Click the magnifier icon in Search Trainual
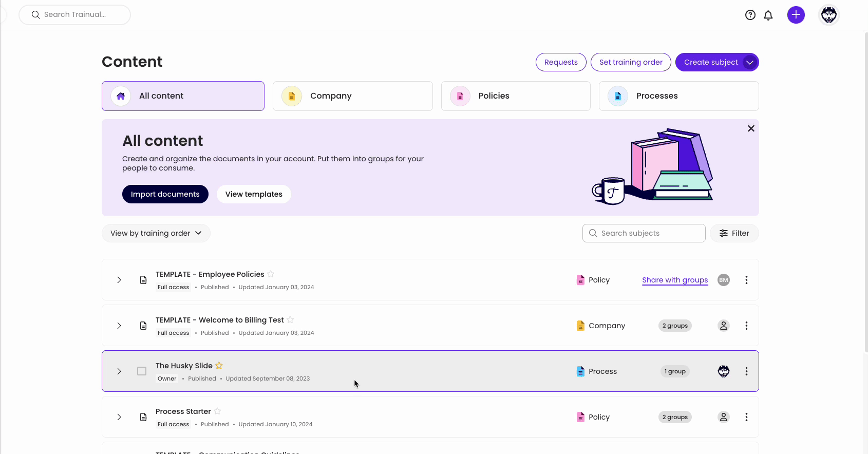The image size is (868, 454). 35,15
